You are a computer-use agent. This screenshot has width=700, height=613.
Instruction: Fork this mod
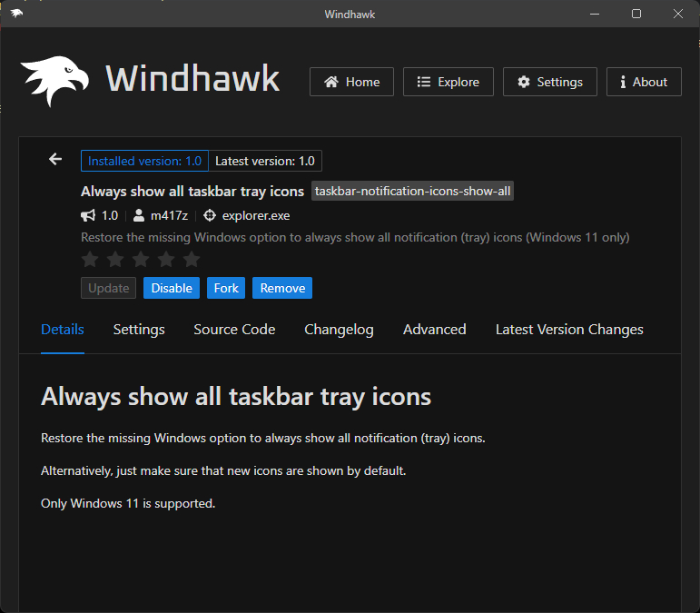[x=226, y=288]
